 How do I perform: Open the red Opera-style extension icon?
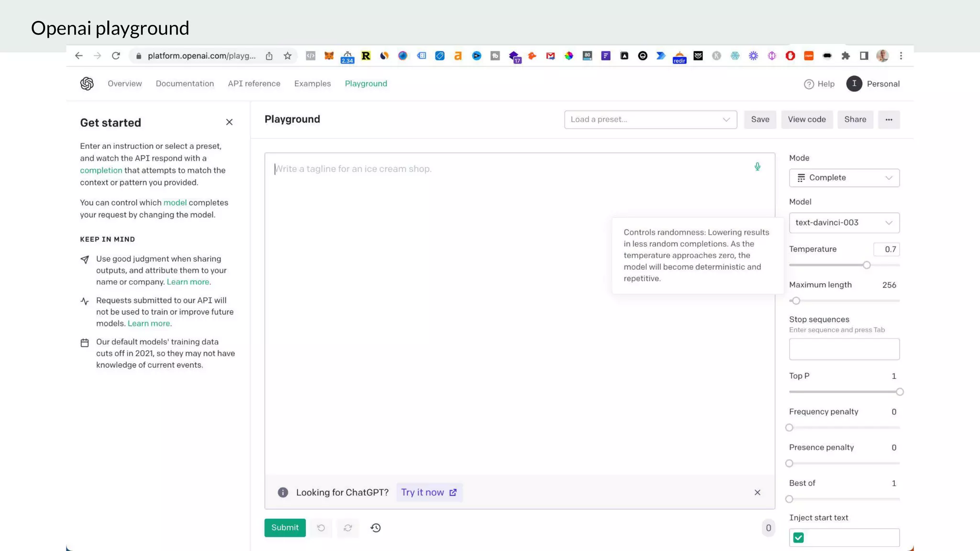[790, 56]
